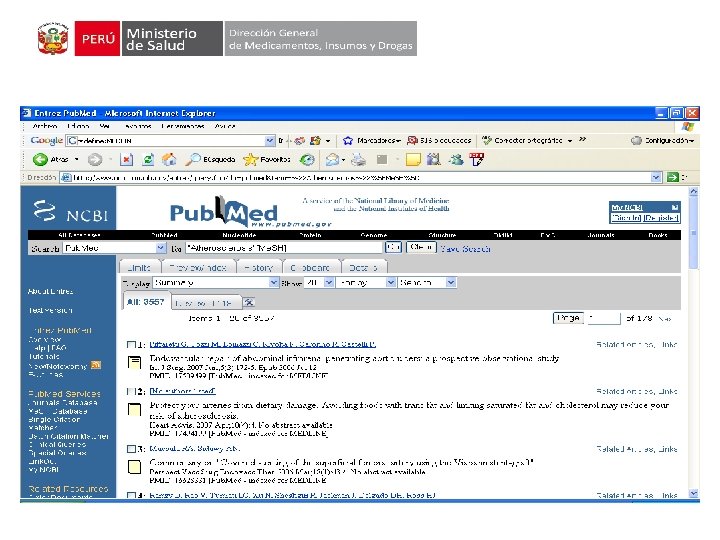Click the Go button next to search field

[x=394, y=248]
